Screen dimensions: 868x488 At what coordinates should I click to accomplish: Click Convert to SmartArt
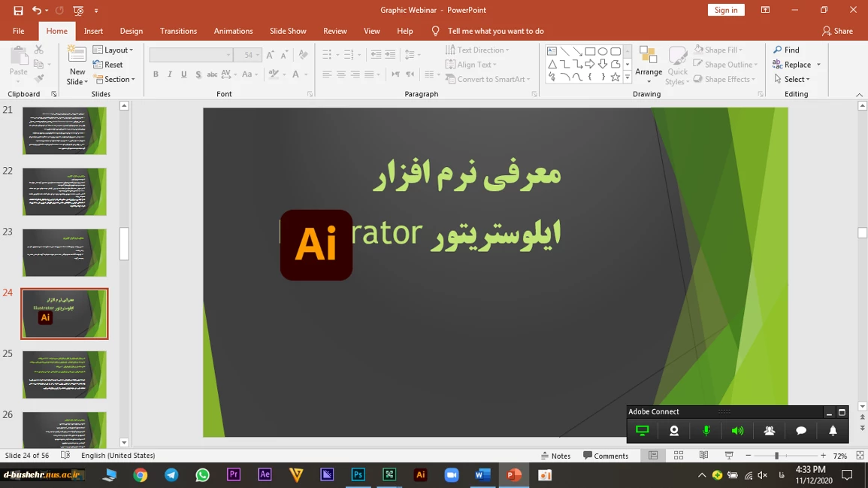click(x=488, y=79)
